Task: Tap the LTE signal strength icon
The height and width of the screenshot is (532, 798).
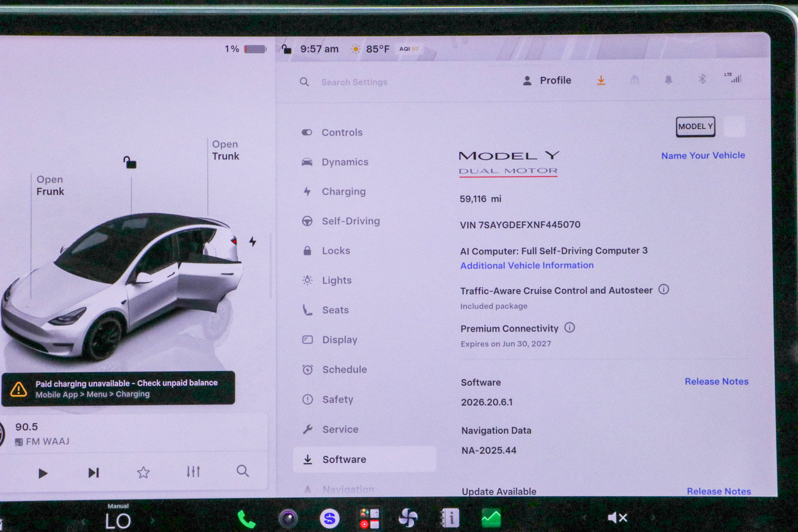Action: tap(733, 77)
